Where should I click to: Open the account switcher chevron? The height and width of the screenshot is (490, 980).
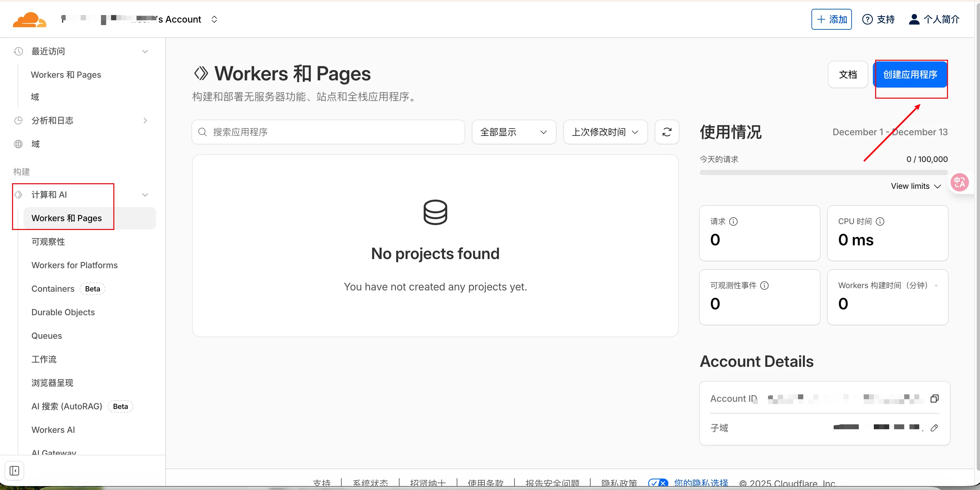[x=214, y=19]
